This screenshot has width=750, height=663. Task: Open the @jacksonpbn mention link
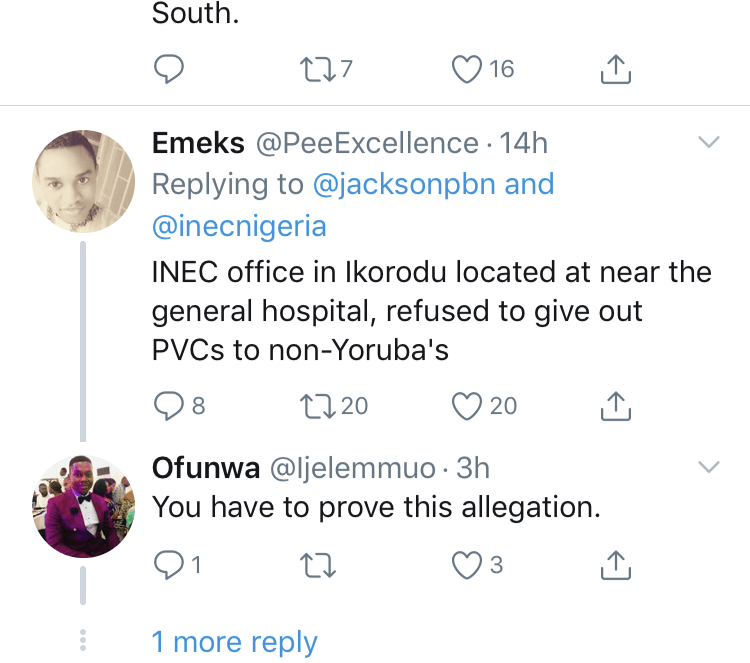pyautogui.click(x=404, y=184)
